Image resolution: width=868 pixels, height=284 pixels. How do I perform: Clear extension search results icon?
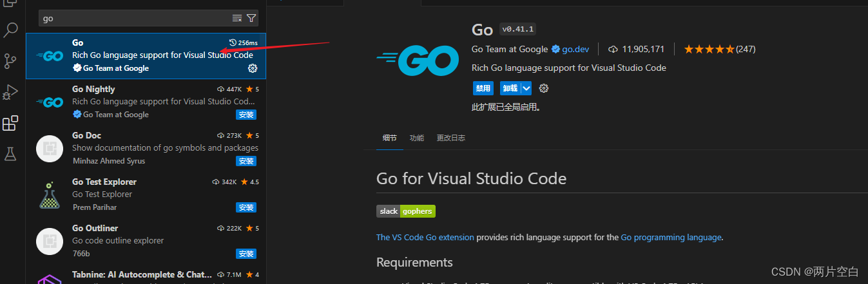point(237,18)
